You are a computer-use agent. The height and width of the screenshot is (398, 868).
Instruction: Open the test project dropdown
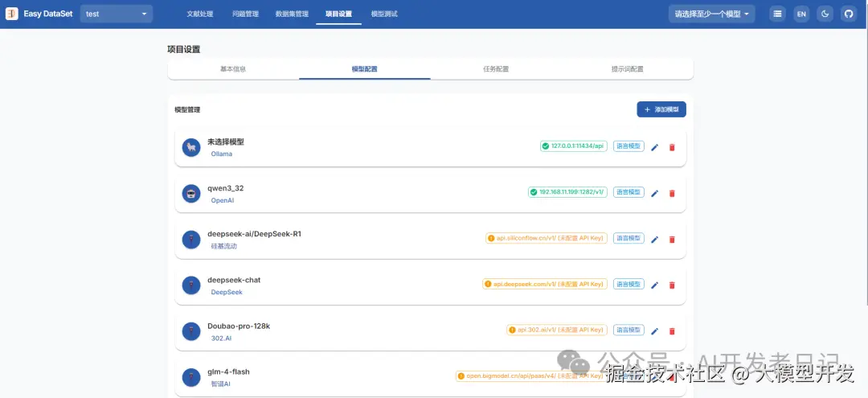coord(117,14)
